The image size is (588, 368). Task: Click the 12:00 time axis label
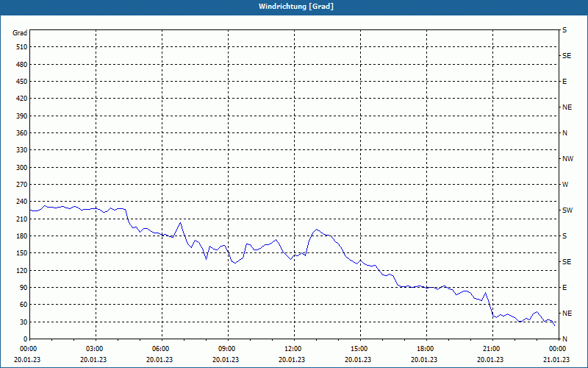point(292,349)
